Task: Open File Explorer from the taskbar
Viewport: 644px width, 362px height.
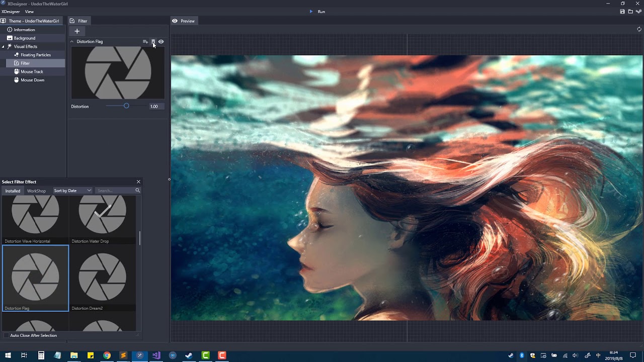Action: coord(74,355)
